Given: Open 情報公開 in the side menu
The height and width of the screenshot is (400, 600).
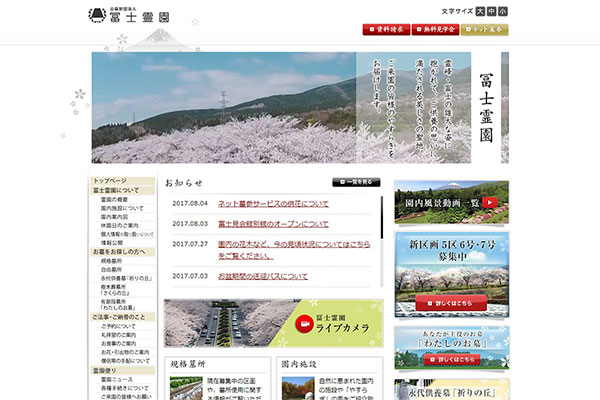Looking at the screenshot, I should tap(111, 243).
